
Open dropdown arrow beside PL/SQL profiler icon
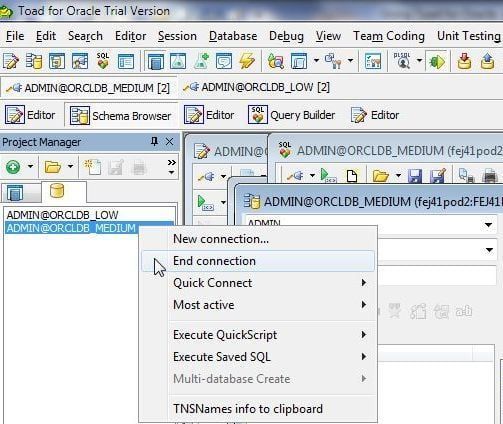click(x=419, y=61)
